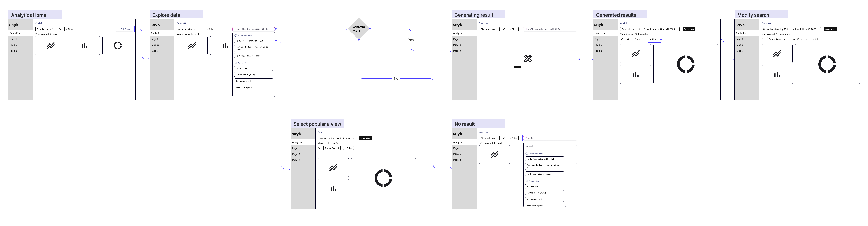Viewport: 868px width, 226px height.
Task: Select Page 3 in Generating result sidebar
Action: point(457,51)
